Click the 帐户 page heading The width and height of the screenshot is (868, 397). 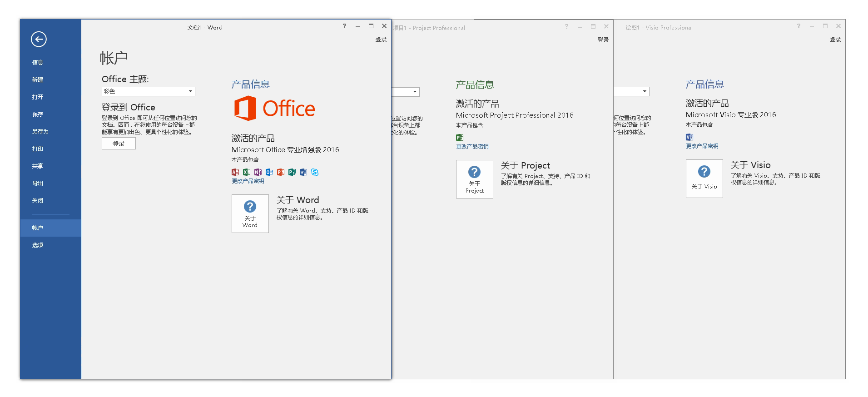(114, 58)
